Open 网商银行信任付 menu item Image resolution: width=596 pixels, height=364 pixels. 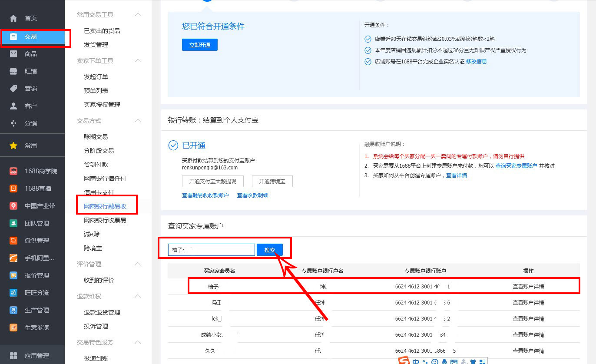[105, 179]
